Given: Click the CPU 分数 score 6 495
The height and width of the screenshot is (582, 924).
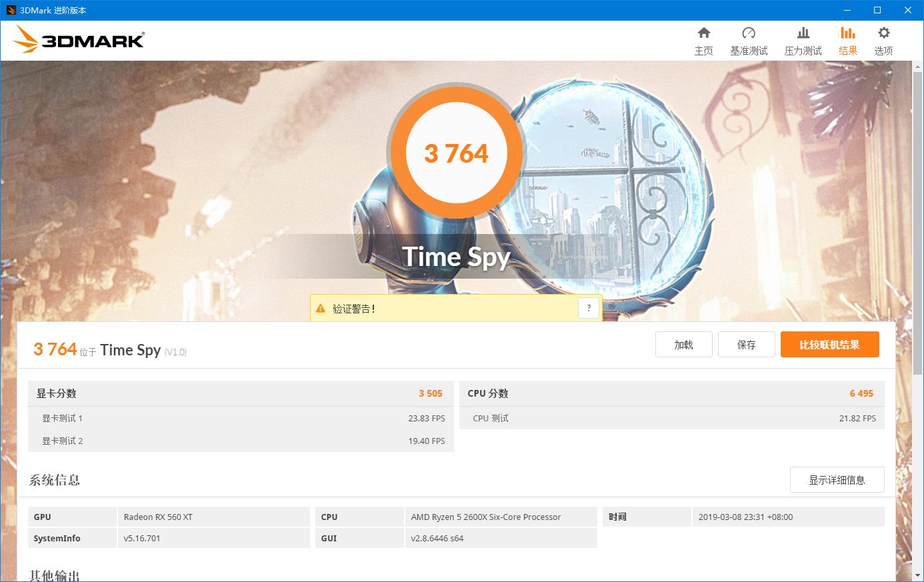Looking at the screenshot, I should click(x=862, y=393).
